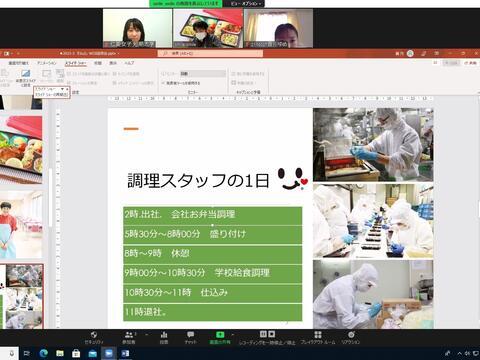
Task: Switch to the アニメーション ribbon tab
Action: [x=47, y=63]
